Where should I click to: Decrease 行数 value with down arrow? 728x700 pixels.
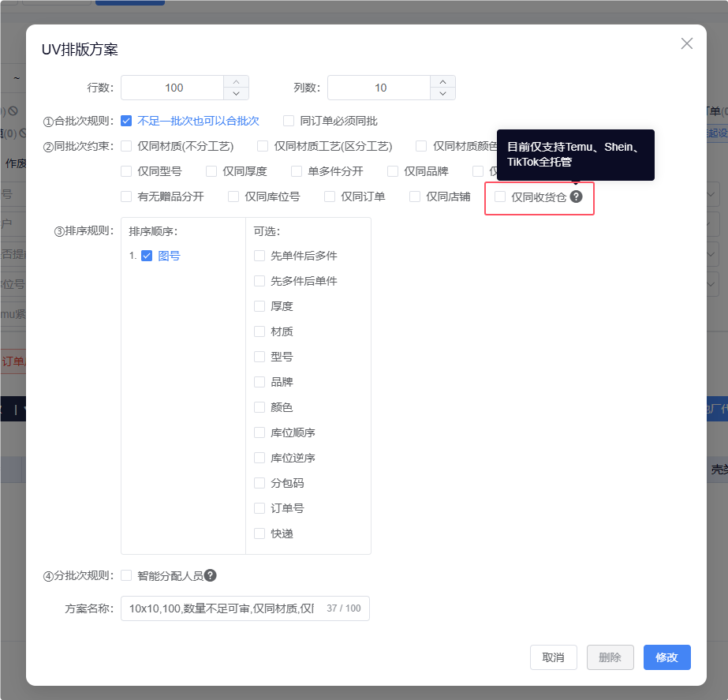tap(237, 93)
